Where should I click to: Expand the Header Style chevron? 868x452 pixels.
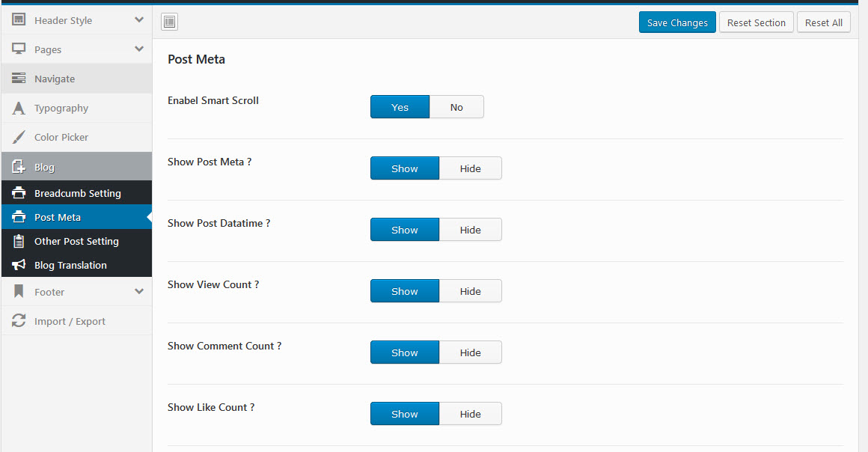(x=139, y=20)
